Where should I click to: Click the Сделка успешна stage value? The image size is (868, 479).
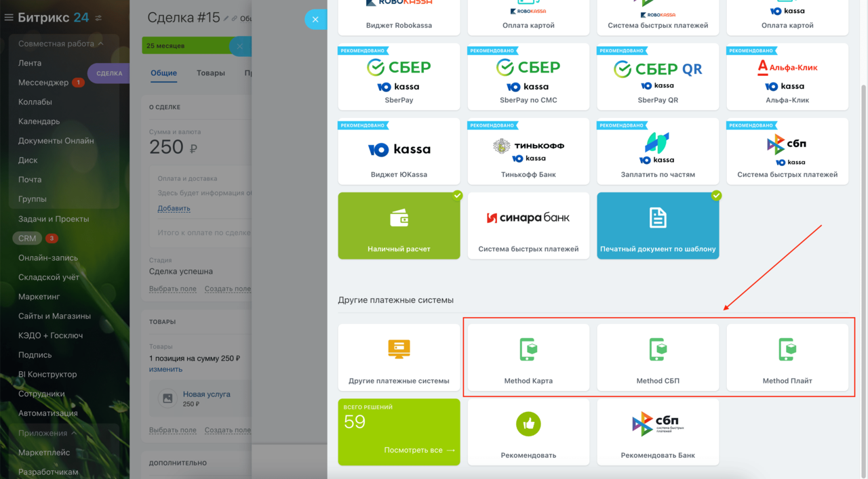coord(181,272)
